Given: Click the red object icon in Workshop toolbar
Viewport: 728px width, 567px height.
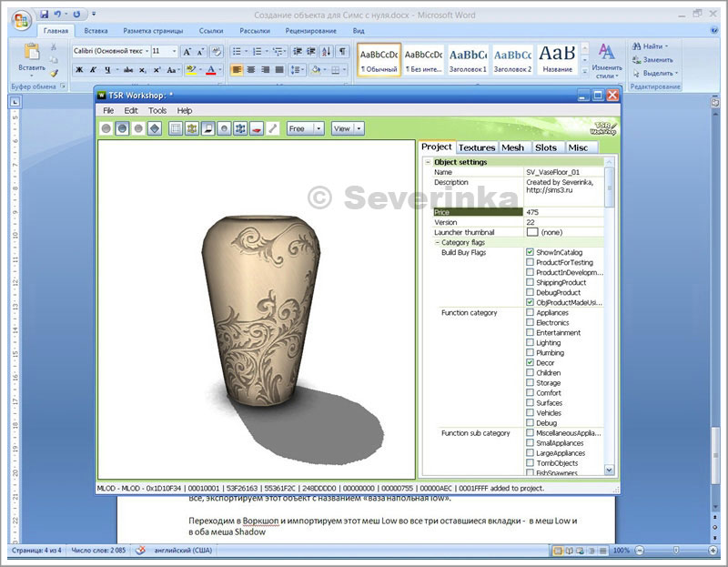Looking at the screenshot, I should (x=257, y=128).
